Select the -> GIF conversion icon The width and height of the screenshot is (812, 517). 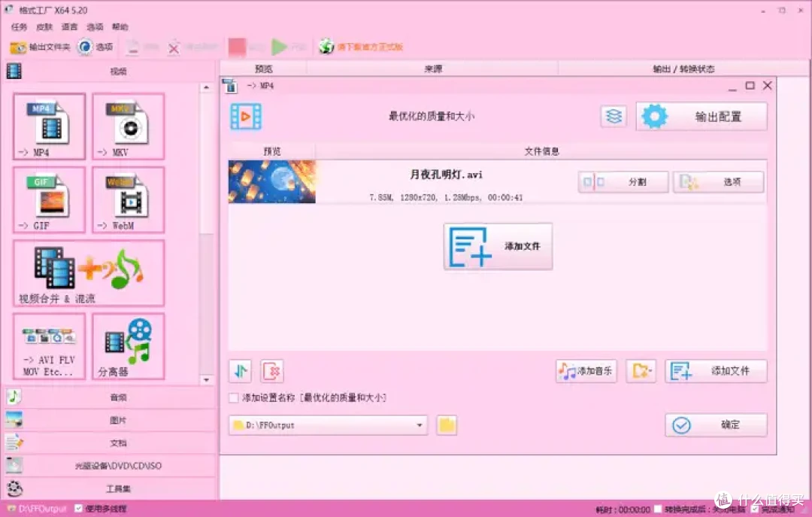pos(49,199)
